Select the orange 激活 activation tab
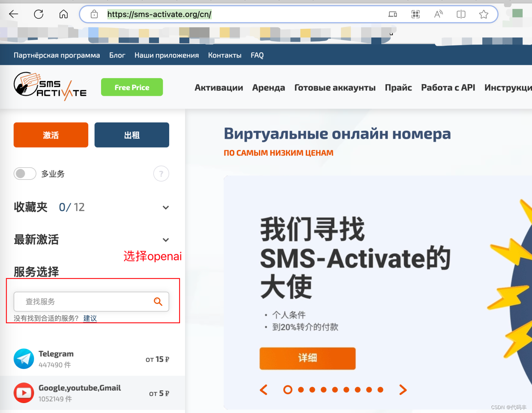The width and height of the screenshot is (532, 413). (51, 135)
